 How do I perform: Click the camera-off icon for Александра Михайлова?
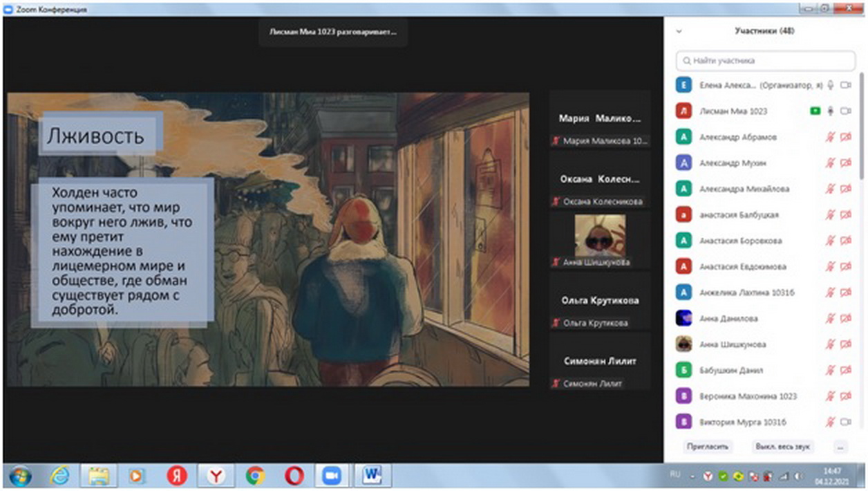pos(845,189)
